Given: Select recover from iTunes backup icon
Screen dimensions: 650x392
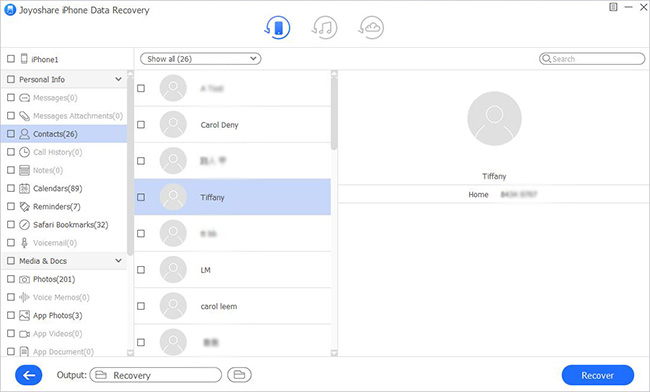Looking at the screenshot, I should [x=324, y=28].
